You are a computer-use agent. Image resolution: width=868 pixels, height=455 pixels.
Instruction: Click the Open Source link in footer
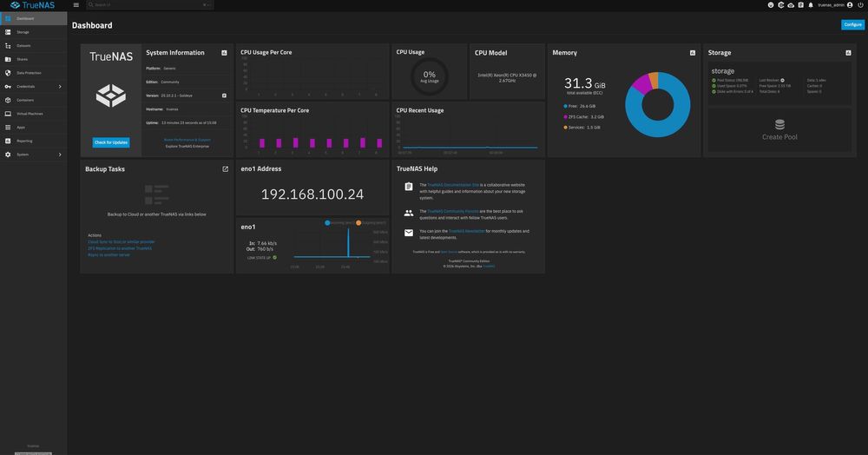449,252
